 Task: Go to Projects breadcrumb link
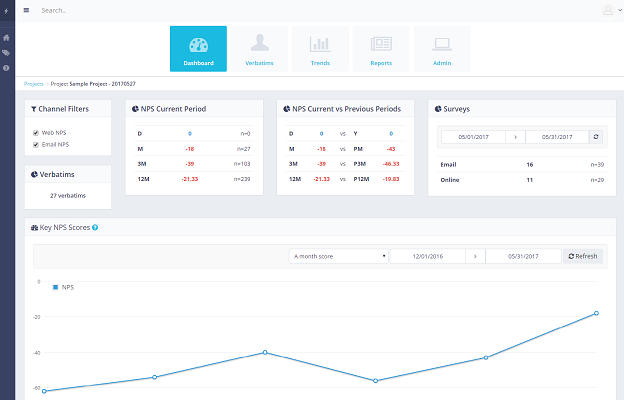pyautogui.click(x=33, y=84)
